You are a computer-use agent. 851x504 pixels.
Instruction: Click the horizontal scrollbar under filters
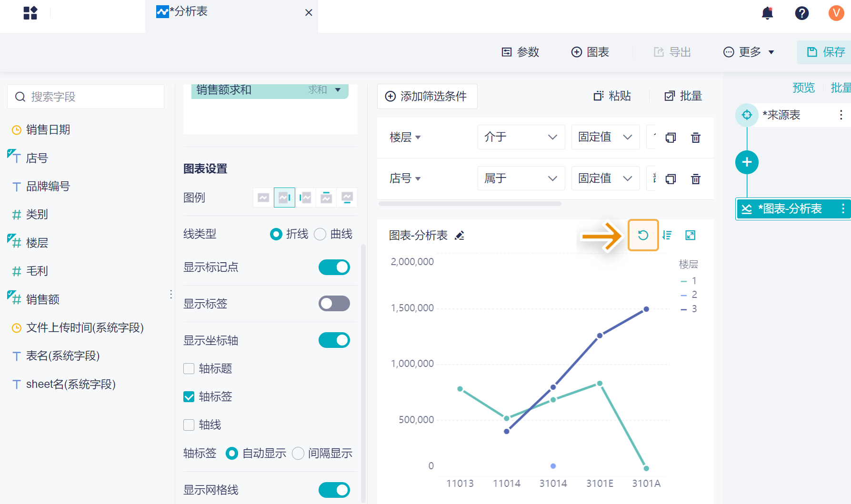point(470,204)
